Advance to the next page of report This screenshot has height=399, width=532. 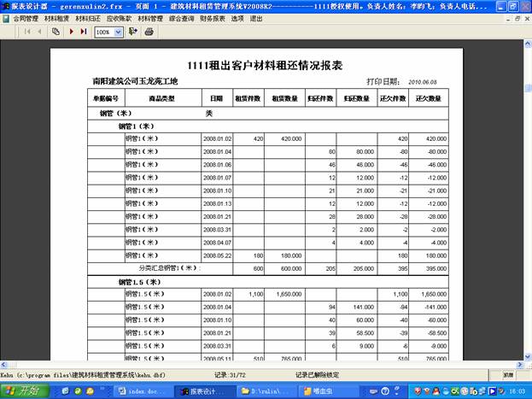pos(71,32)
